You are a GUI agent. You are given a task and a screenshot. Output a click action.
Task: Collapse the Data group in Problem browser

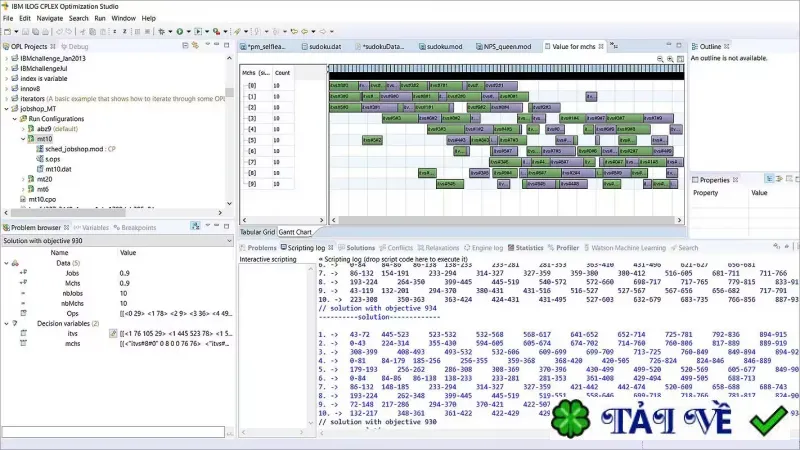(x=6, y=263)
